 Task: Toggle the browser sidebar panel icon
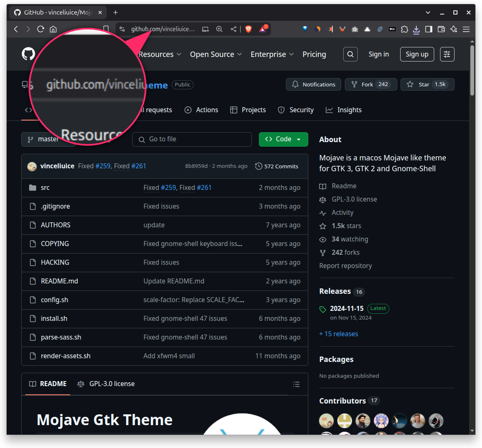coord(428,29)
